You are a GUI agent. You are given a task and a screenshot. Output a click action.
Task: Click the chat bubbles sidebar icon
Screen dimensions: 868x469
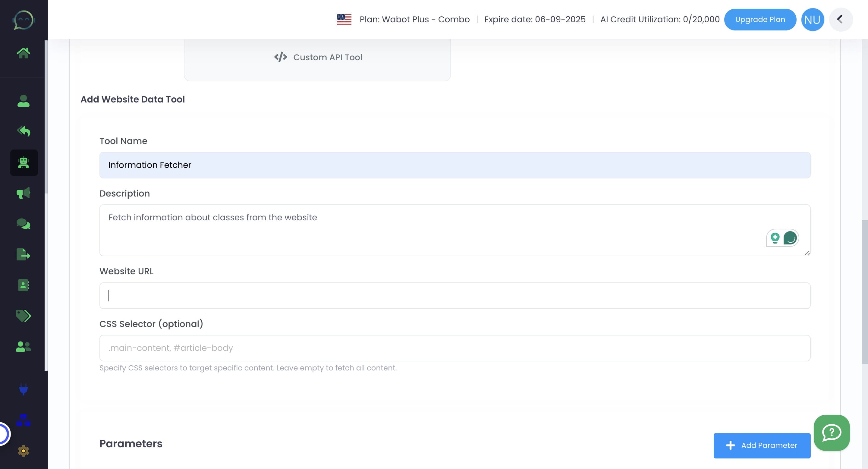[x=23, y=224]
